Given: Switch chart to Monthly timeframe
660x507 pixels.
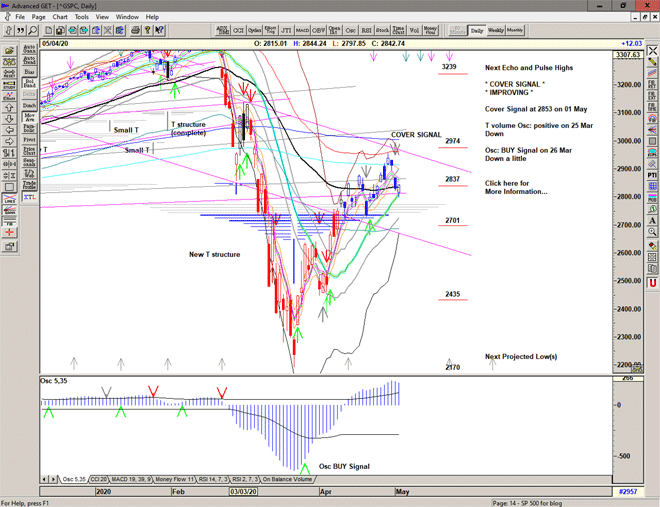Looking at the screenshot, I should [516, 31].
